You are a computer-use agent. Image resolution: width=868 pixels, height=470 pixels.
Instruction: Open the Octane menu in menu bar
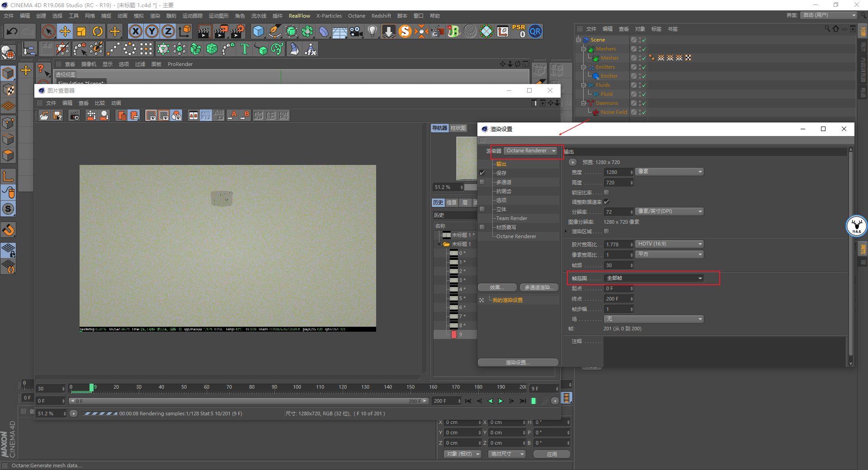[x=356, y=16]
